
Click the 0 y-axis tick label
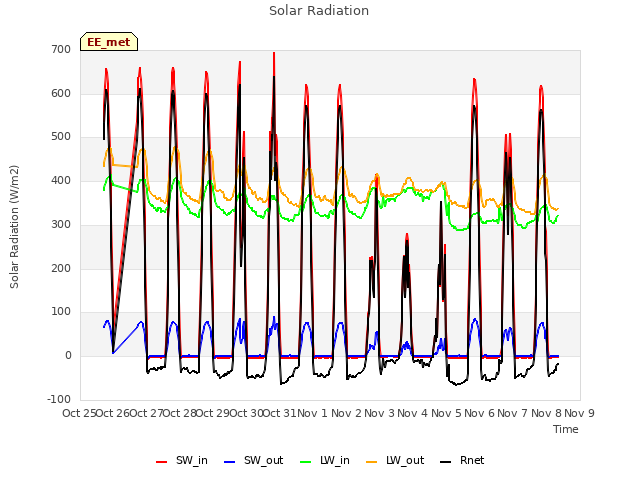click(x=68, y=356)
